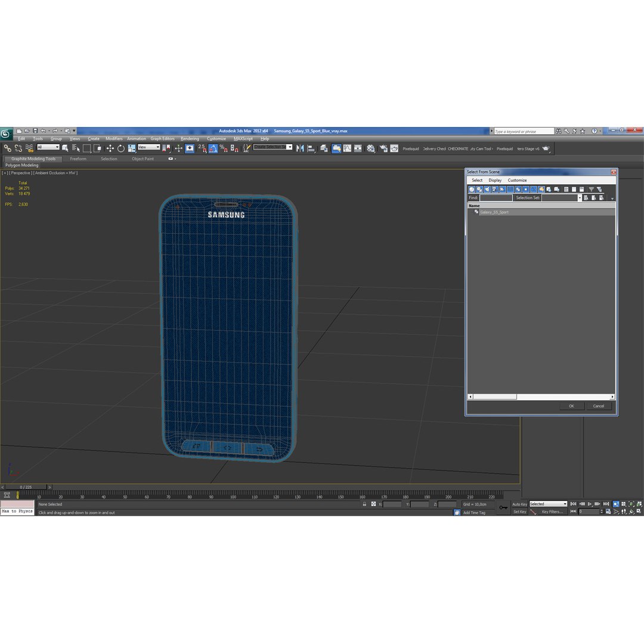Switch to the Freeform ribbon tab
Image resolution: width=644 pixels, height=644 pixels.
(x=78, y=159)
